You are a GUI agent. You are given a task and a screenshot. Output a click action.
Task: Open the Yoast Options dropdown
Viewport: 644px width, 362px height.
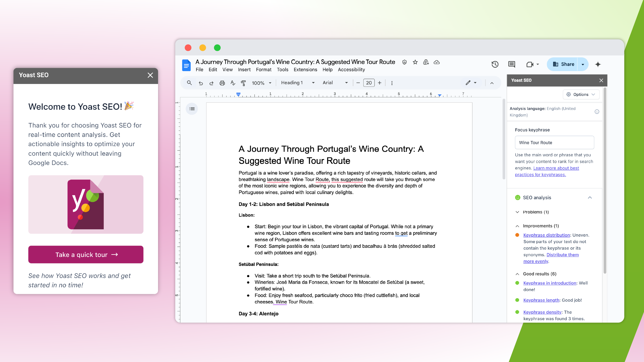coord(581,94)
